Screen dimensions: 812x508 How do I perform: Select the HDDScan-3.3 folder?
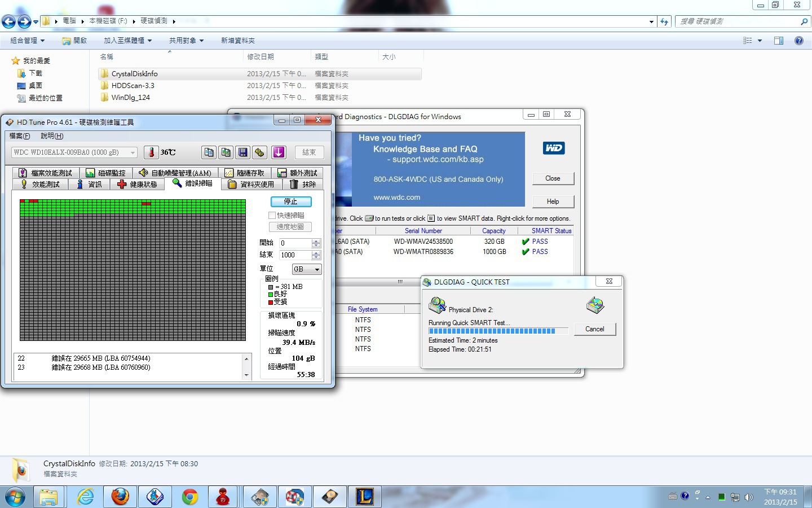coord(133,86)
